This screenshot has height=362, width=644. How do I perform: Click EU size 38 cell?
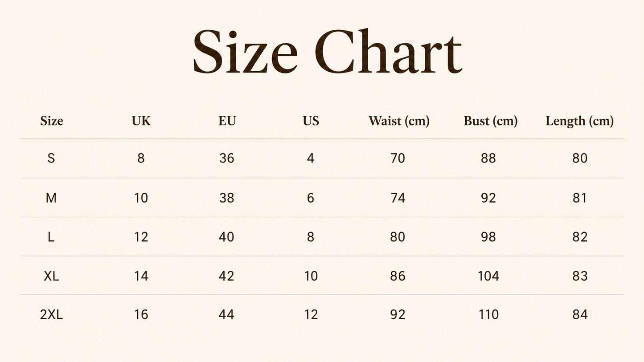[x=227, y=198]
